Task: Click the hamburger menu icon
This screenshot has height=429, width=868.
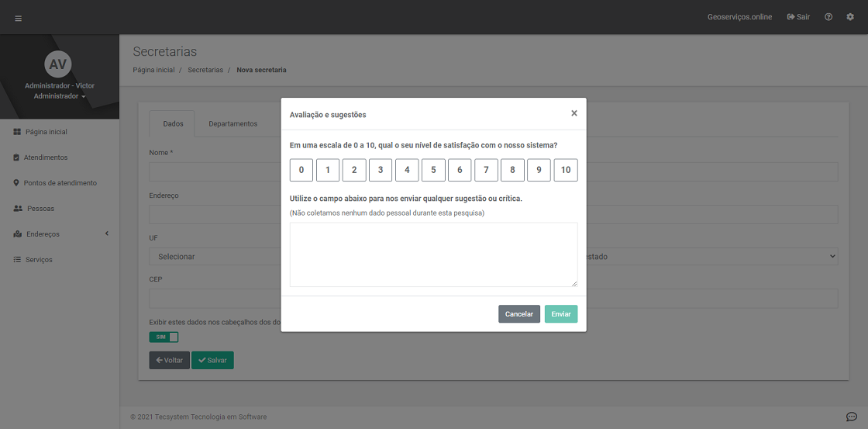Action: [19, 18]
